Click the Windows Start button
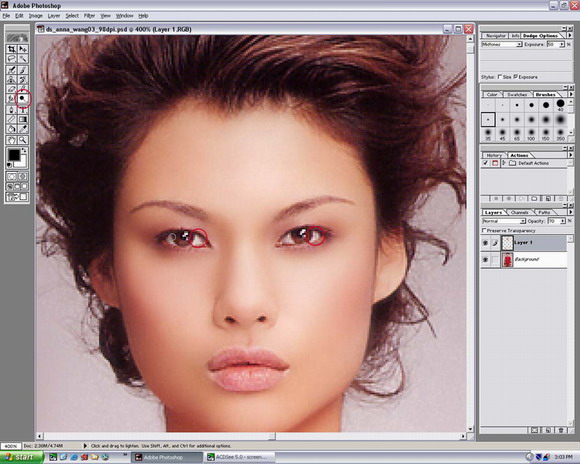This screenshot has width=580, height=464. 21,457
